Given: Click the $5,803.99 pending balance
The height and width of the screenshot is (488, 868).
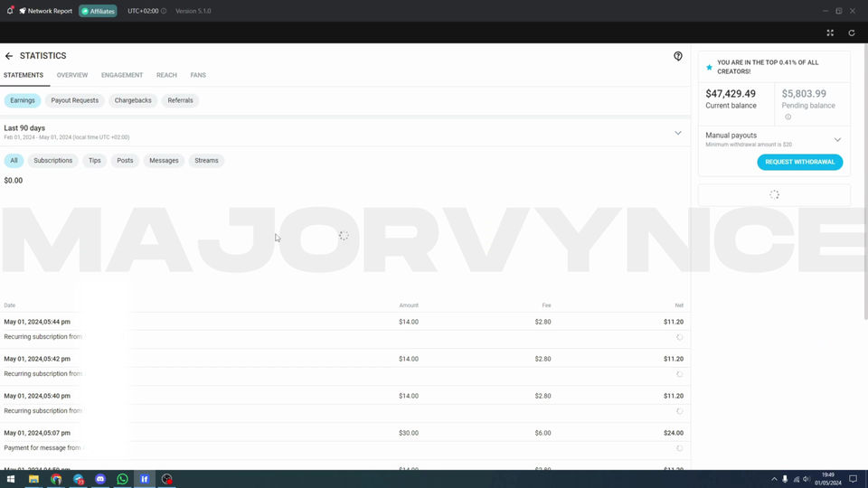Looking at the screenshot, I should (804, 94).
